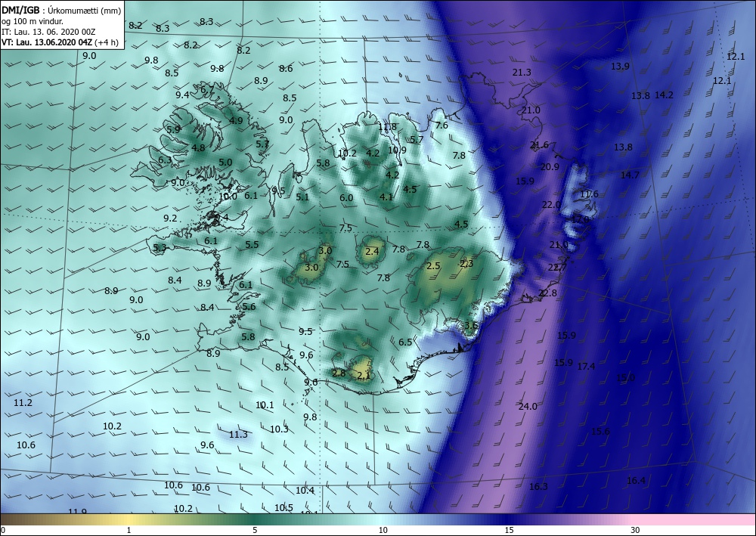Click the 16.4 value near the bottom right
Screen dimensions: 756x536
click(636, 480)
